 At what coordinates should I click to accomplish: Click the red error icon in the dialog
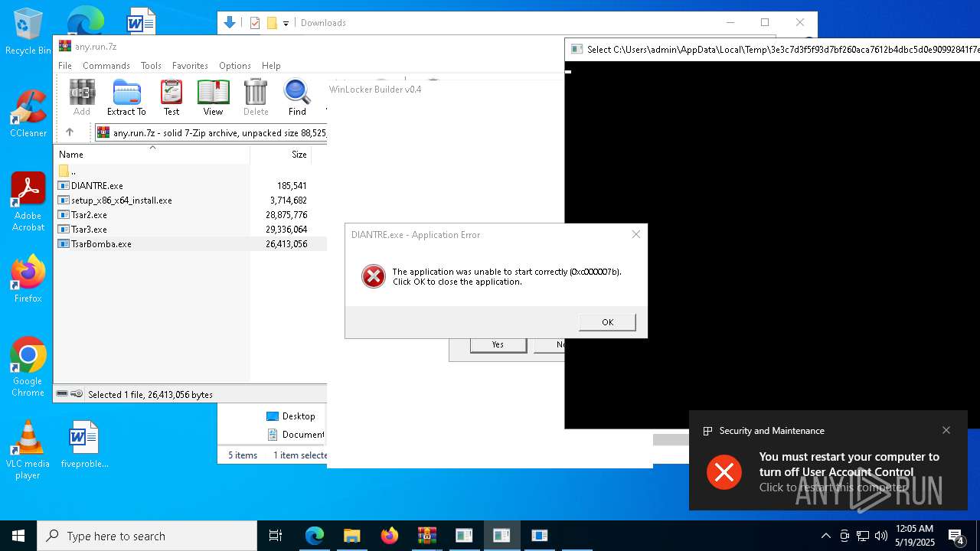374,276
